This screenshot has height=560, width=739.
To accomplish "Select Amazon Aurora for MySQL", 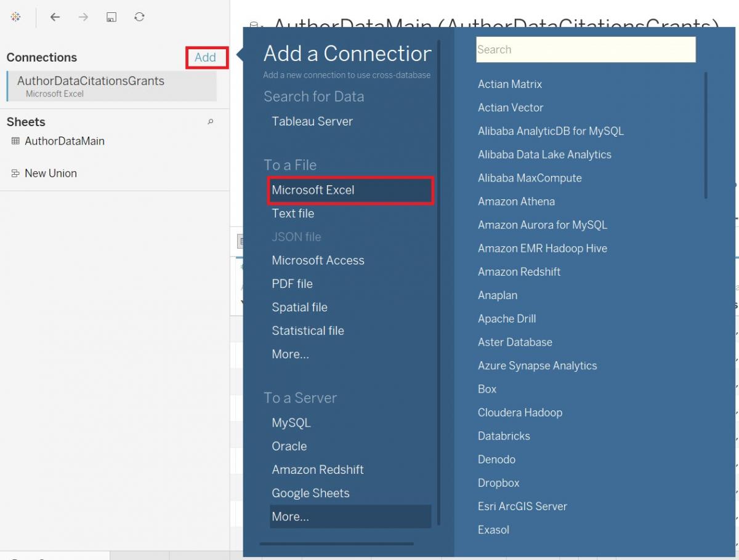I will 543,225.
